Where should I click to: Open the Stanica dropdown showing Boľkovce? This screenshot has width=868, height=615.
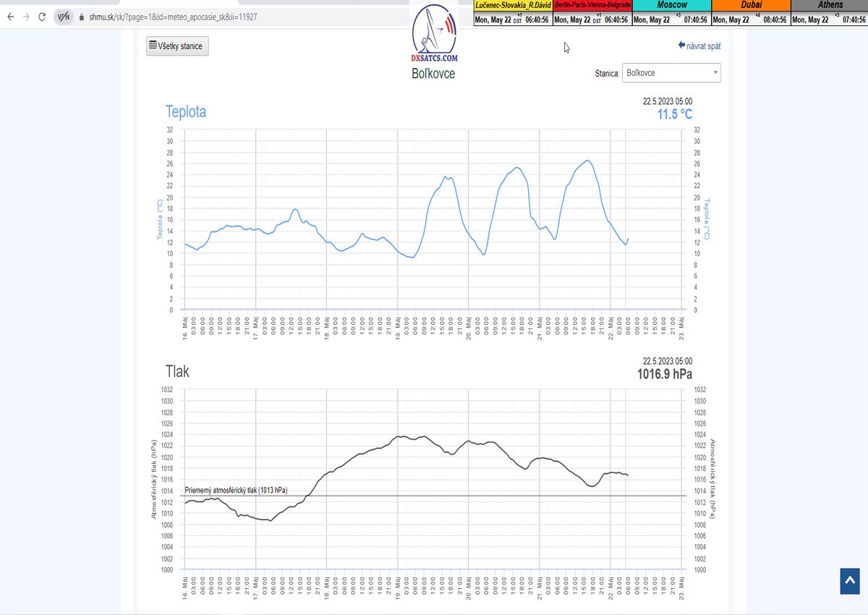click(672, 73)
